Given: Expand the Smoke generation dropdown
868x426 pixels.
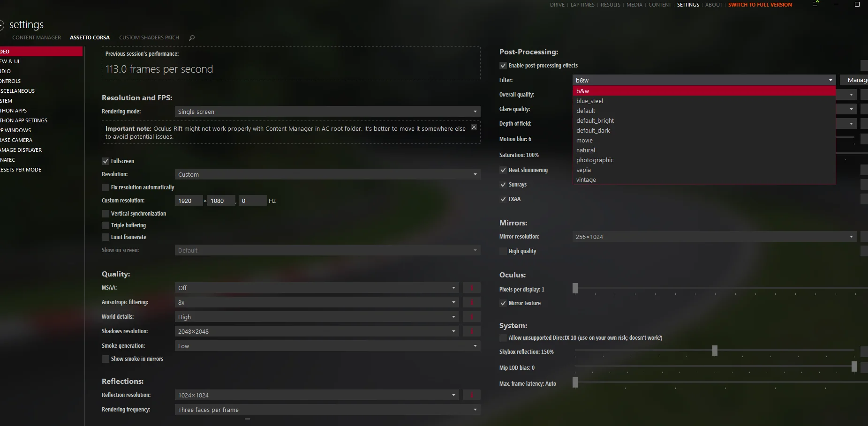Looking at the screenshot, I should (327, 346).
